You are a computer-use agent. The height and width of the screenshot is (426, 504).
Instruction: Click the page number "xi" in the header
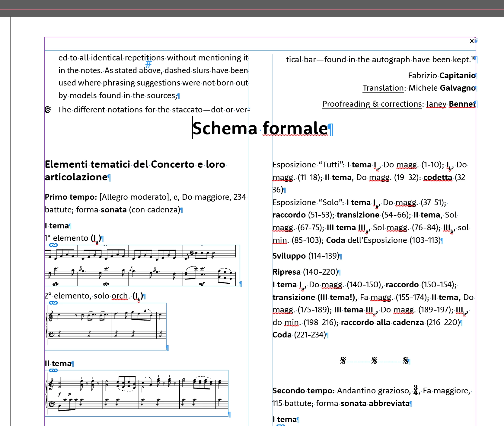[x=473, y=41]
